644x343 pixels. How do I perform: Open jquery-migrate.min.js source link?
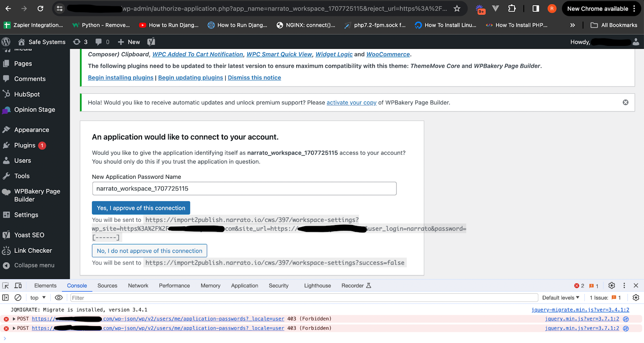pyautogui.click(x=580, y=310)
